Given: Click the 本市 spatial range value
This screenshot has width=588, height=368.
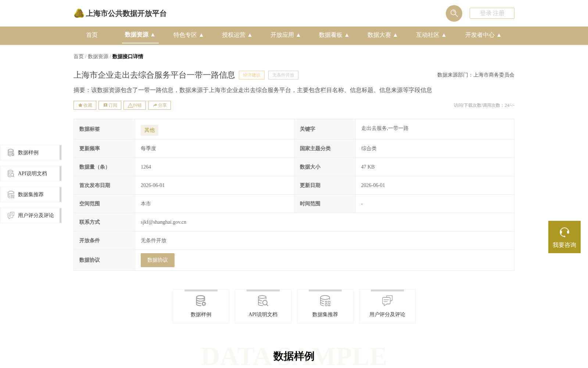Looking at the screenshot, I should pyautogui.click(x=146, y=204).
